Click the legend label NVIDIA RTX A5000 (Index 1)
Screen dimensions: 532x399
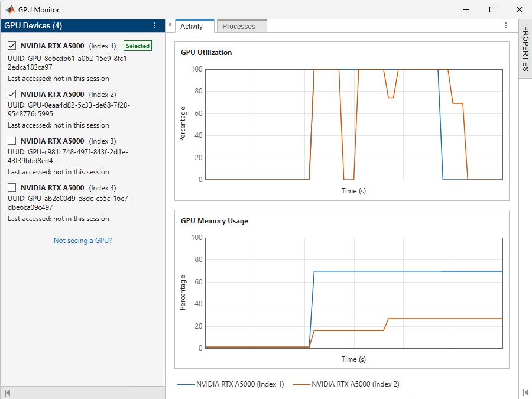pos(240,384)
